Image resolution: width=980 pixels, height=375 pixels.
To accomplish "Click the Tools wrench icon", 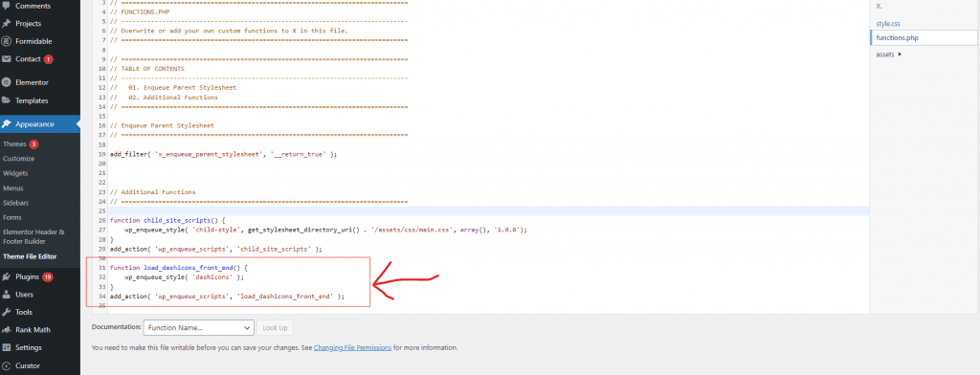I will click(x=7, y=312).
